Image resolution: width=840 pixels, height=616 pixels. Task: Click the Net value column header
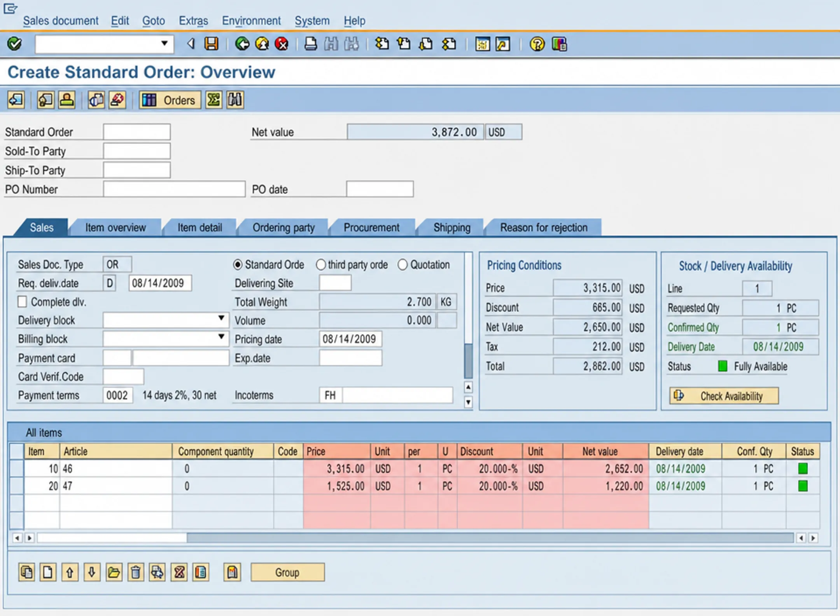(605, 451)
